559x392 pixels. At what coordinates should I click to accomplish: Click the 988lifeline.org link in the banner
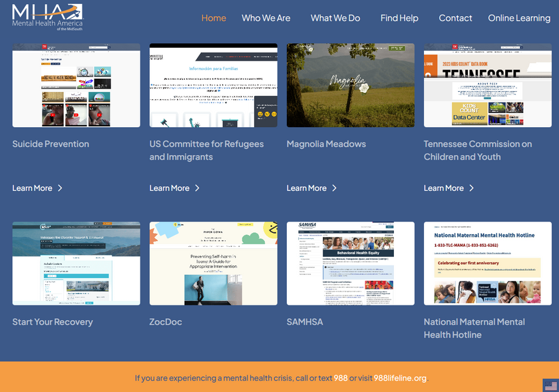click(400, 378)
